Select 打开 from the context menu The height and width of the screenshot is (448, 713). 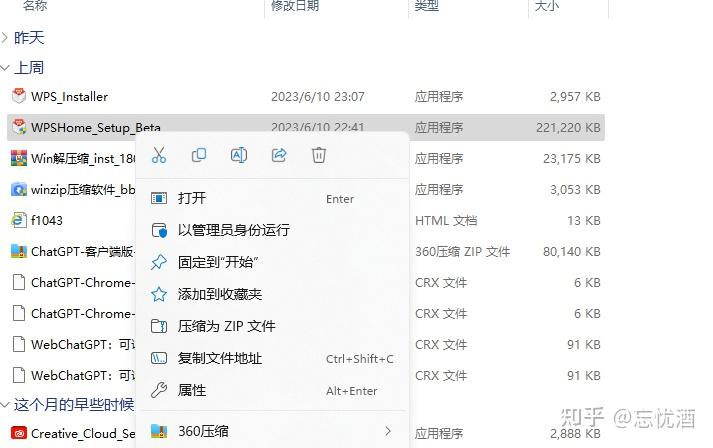(x=272, y=198)
